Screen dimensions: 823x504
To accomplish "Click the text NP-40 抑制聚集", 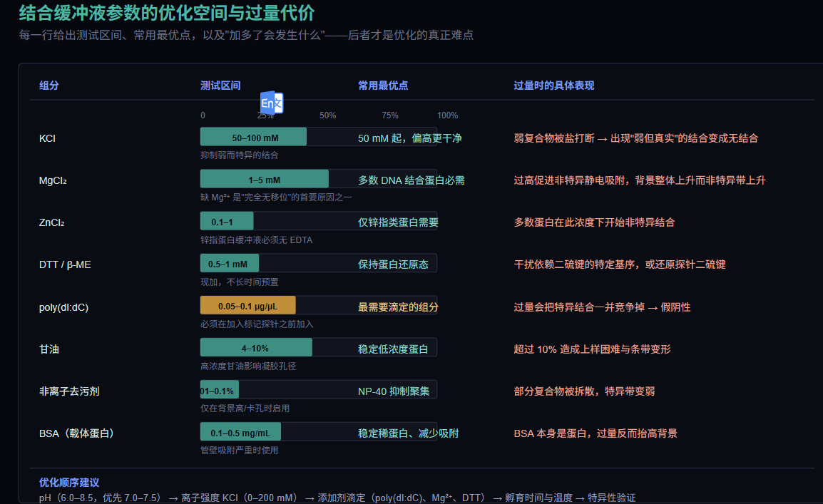I will point(394,391).
